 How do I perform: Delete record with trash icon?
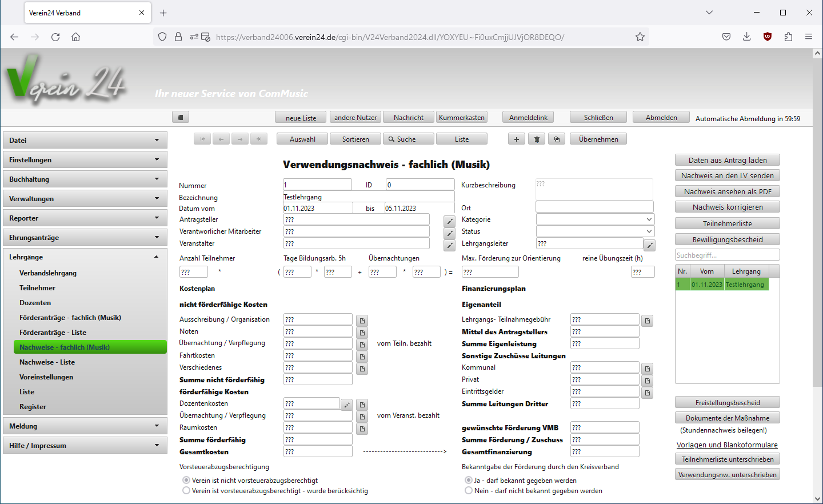tap(536, 139)
